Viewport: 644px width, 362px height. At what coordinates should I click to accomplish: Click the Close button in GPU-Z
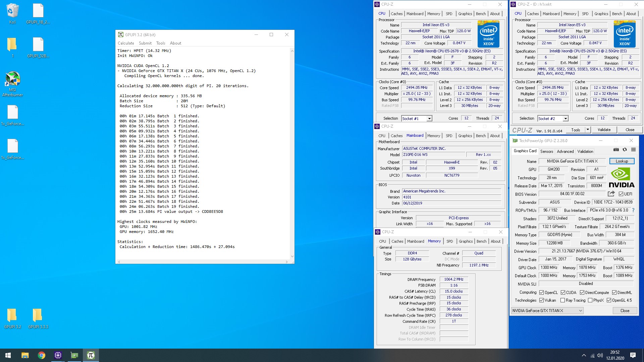625,311
